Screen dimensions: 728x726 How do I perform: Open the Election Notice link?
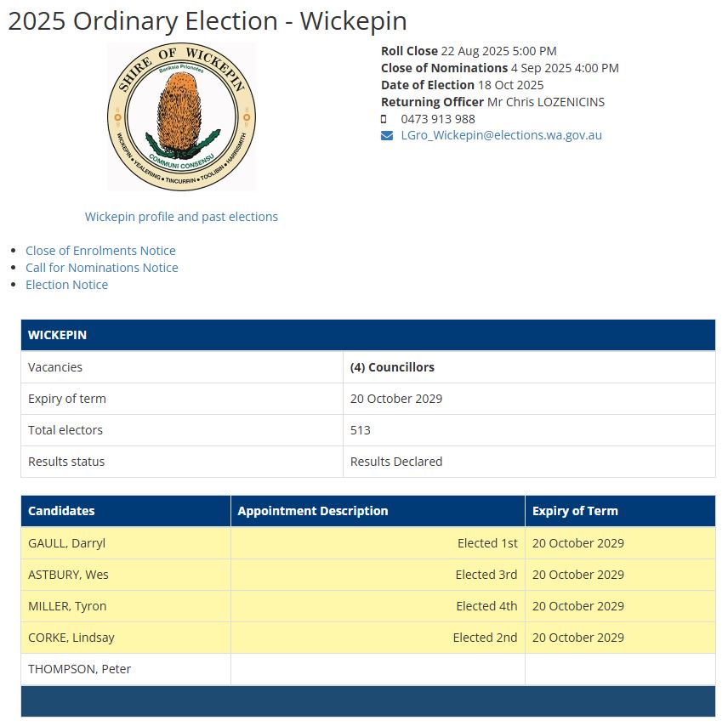tap(66, 285)
